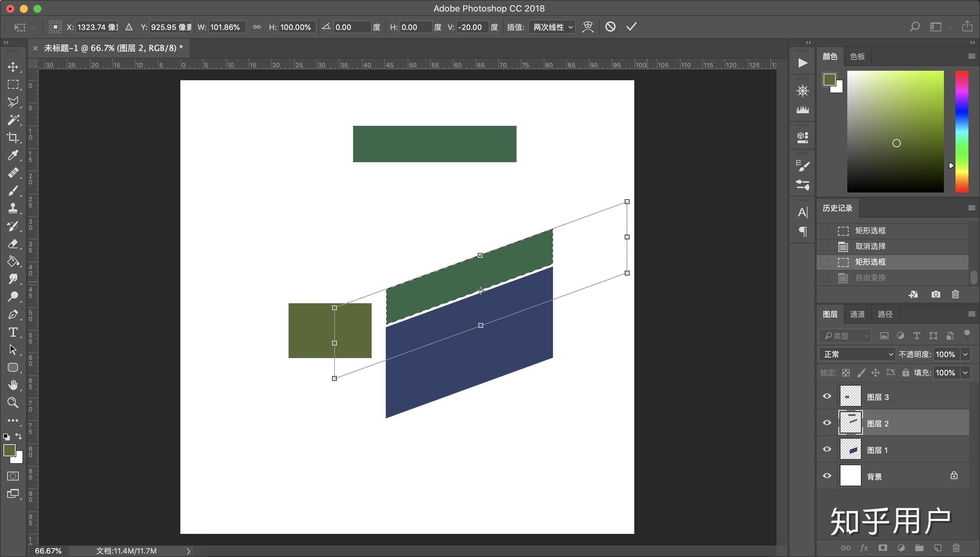Create new layer button
This screenshot has width=980, height=557.
937,548
